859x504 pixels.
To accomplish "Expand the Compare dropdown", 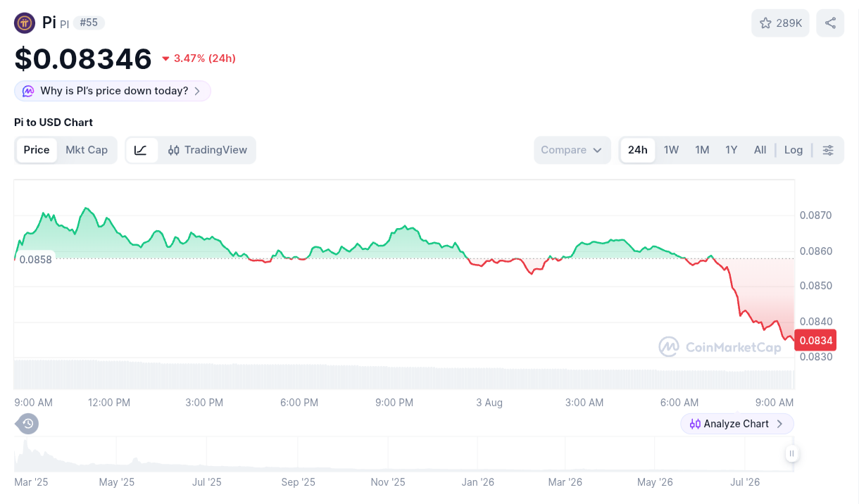I will (x=572, y=150).
